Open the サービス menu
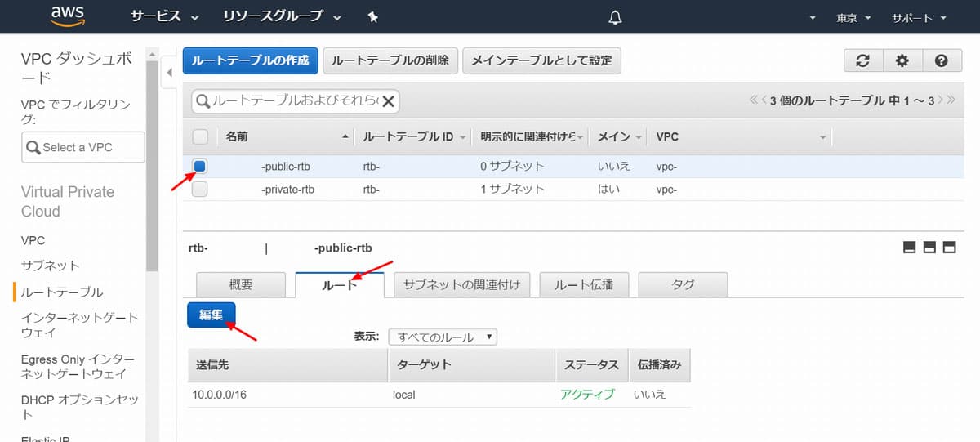Viewport: 980px width, 442px height. point(164,17)
